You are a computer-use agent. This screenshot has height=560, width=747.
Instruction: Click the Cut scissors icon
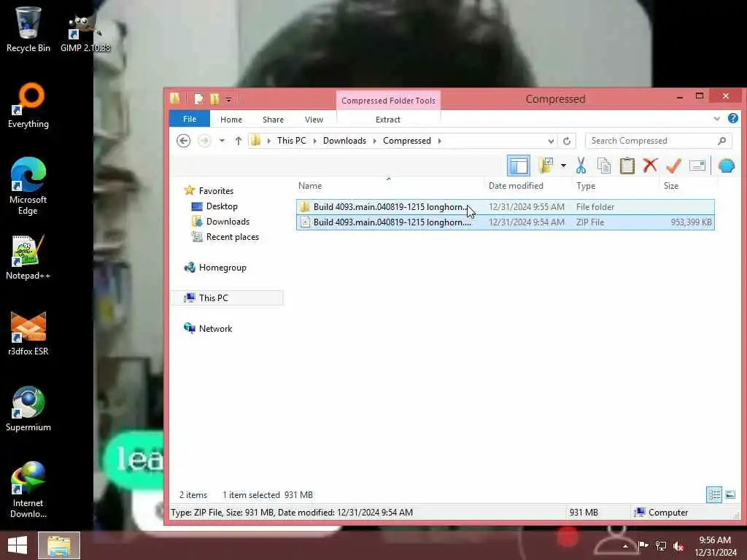(581, 166)
